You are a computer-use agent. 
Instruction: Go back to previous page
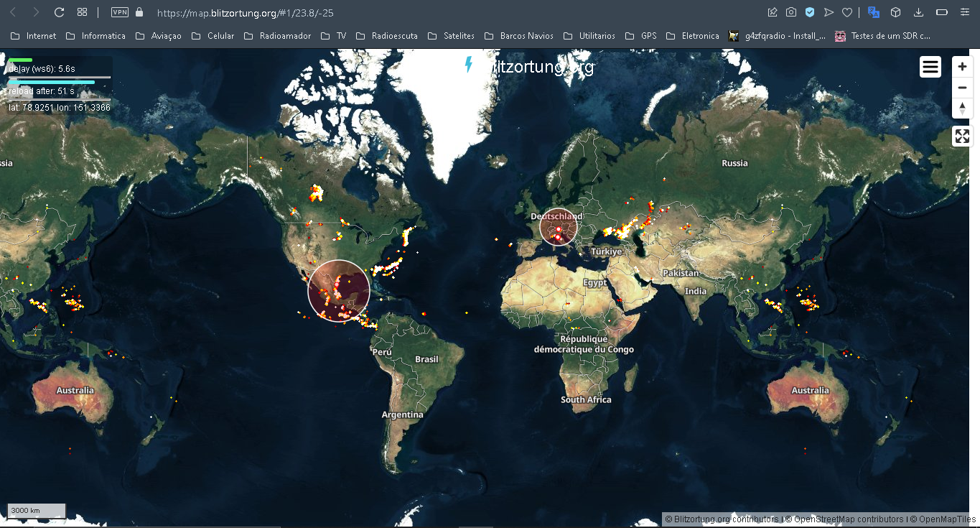pos(13,12)
